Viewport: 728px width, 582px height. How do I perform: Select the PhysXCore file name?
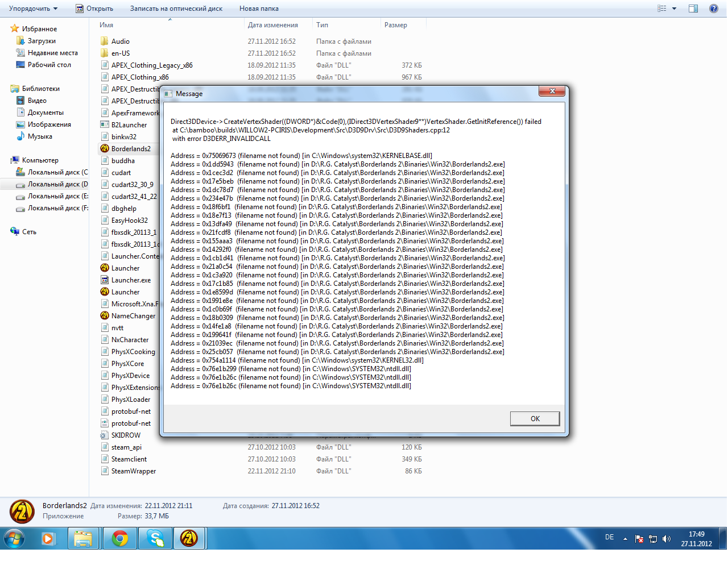pyautogui.click(x=128, y=364)
